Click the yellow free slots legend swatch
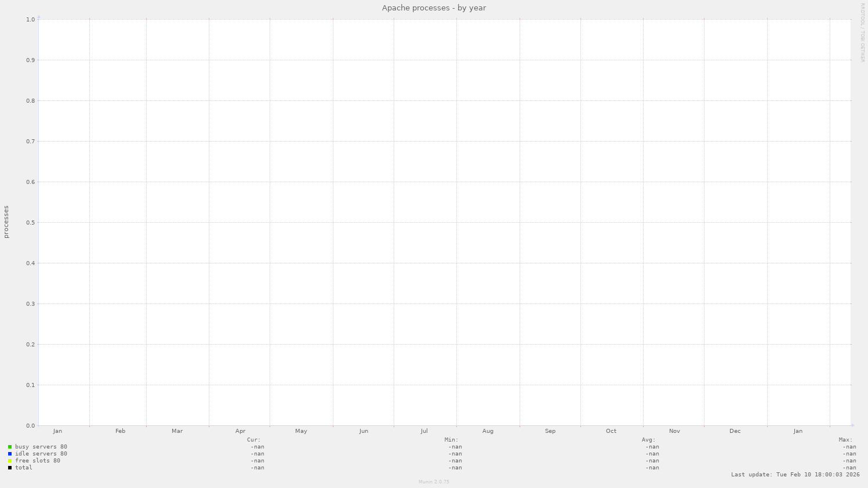Viewport: 868px width, 488px height. [x=10, y=460]
